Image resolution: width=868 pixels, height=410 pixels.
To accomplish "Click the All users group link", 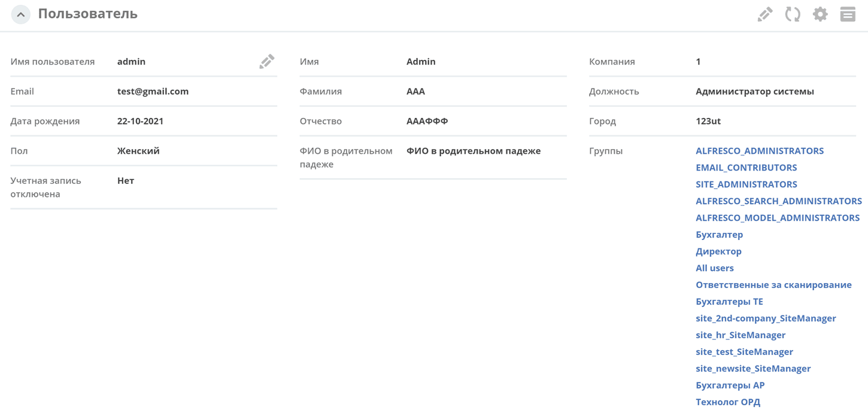I will [x=714, y=268].
